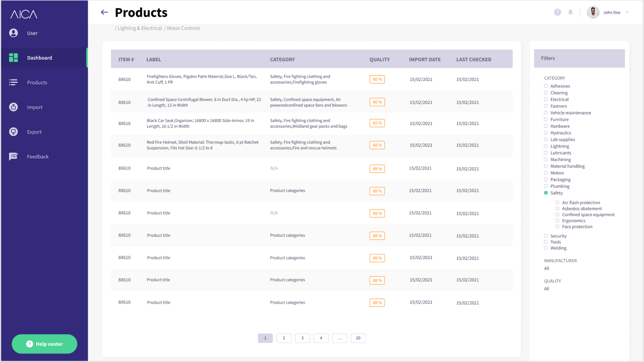Click the Feedback note icon
644x362 pixels.
coord(13,157)
